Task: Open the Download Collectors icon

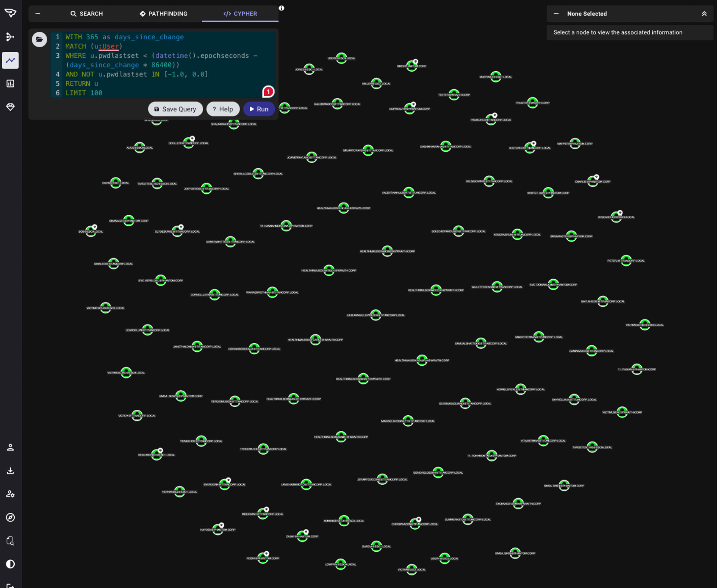Action: pos(10,470)
